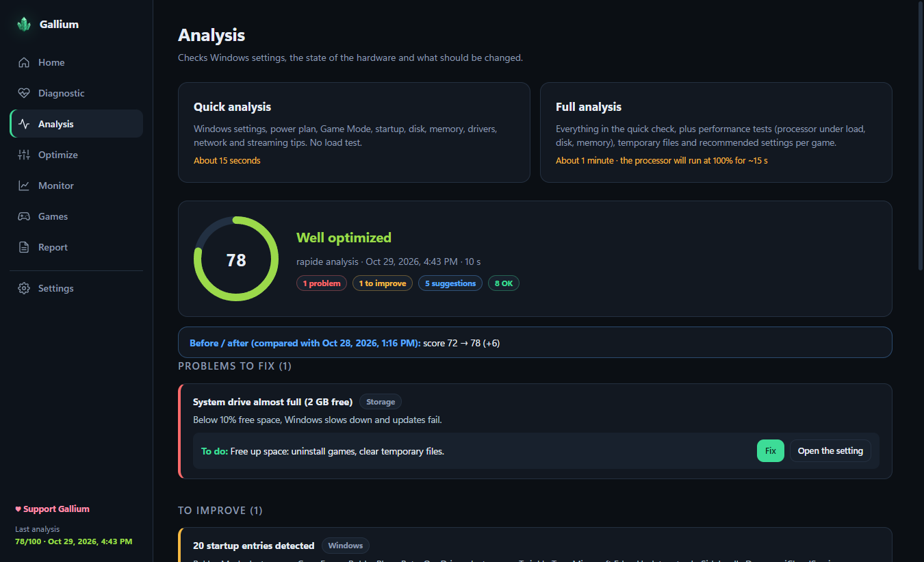
Task: Click the Before / after comparison banner
Action: 535,343
